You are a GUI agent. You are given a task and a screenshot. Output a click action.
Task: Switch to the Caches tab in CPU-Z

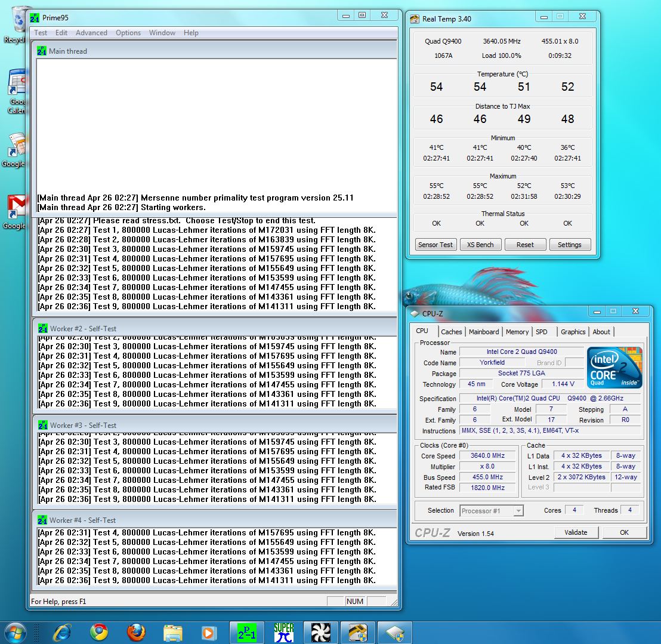coord(451,332)
